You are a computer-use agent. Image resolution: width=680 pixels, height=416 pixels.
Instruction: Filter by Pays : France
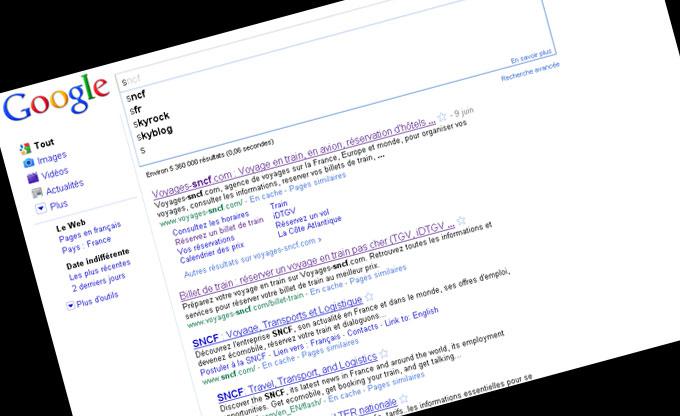[x=86, y=245]
